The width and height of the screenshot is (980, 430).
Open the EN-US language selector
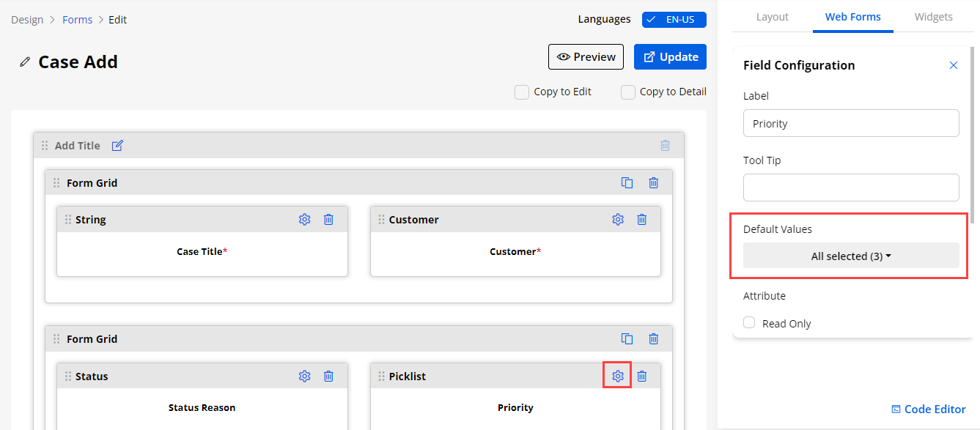(674, 20)
